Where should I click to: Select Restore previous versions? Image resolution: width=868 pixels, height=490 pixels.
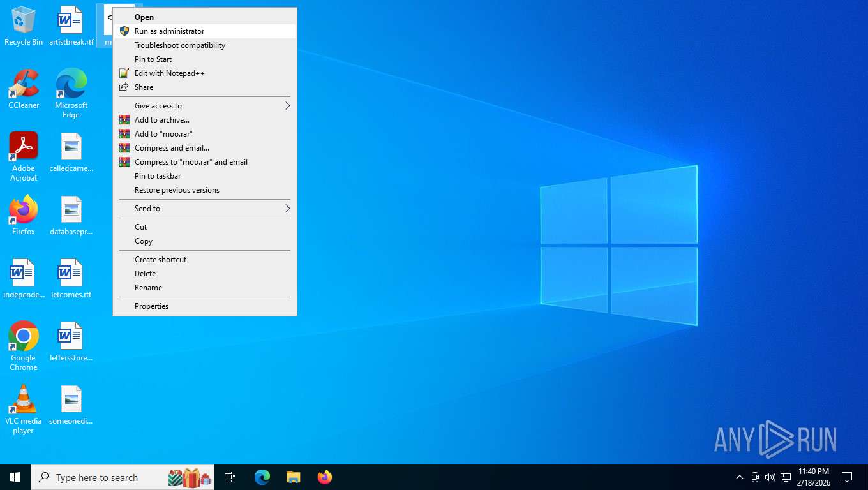[205, 190]
